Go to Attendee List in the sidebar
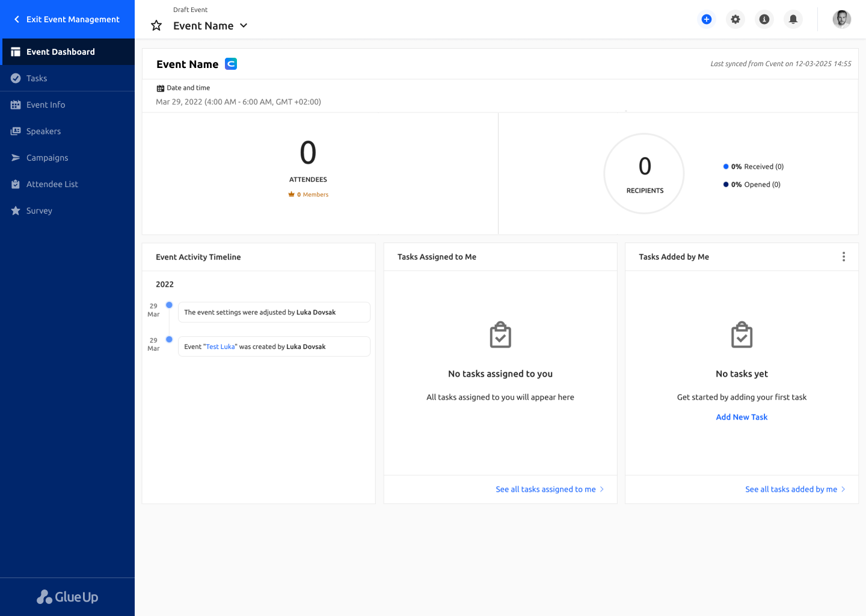This screenshot has width=866, height=616. 51,183
